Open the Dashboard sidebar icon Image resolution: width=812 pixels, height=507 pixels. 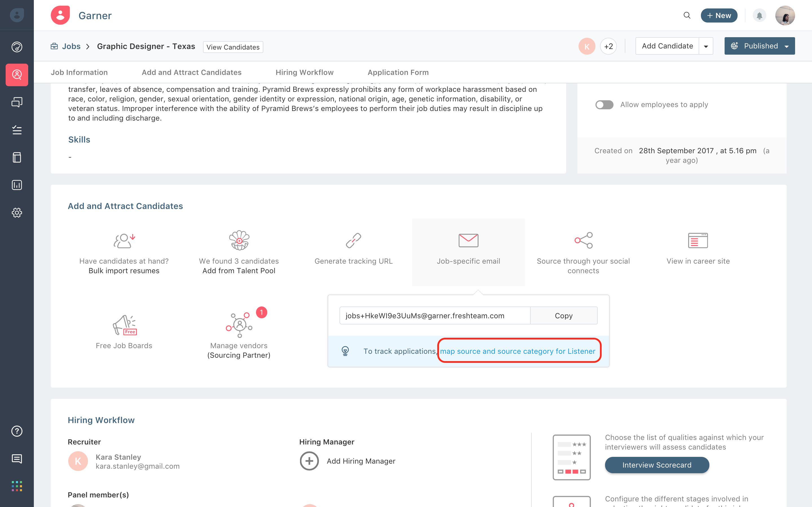point(17,47)
